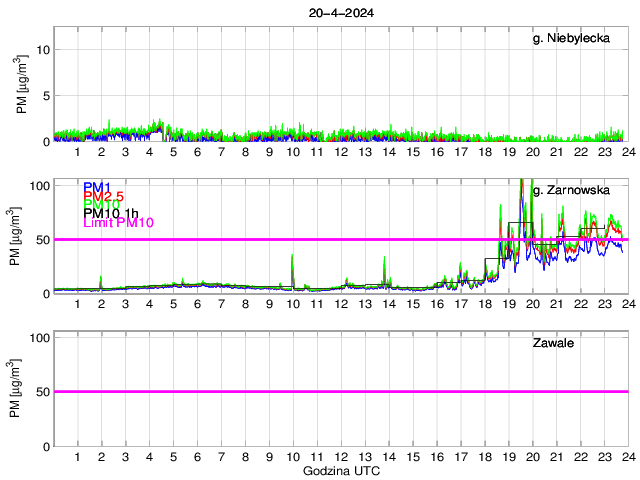This screenshot has height=480, width=640.
Task: Click hour 24 tick under the Niebylecka chart
Action: click(x=627, y=152)
